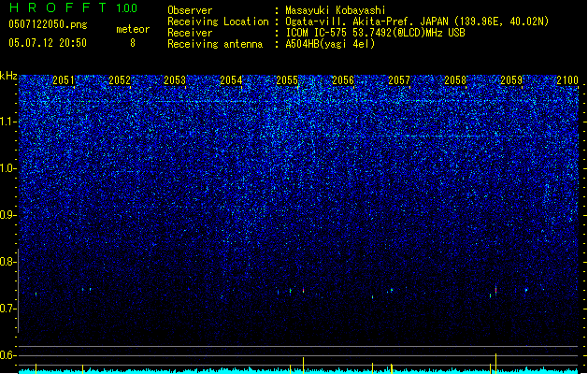Image resolution: width=588 pixels, height=374 pixels.
Task: Click the 2054 time marker
Action: point(231,80)
